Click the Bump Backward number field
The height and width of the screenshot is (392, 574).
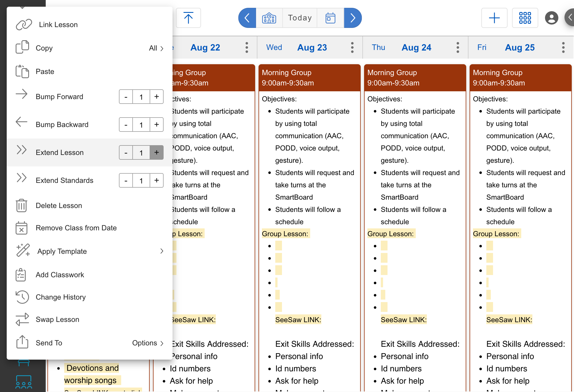click(141, 125)
